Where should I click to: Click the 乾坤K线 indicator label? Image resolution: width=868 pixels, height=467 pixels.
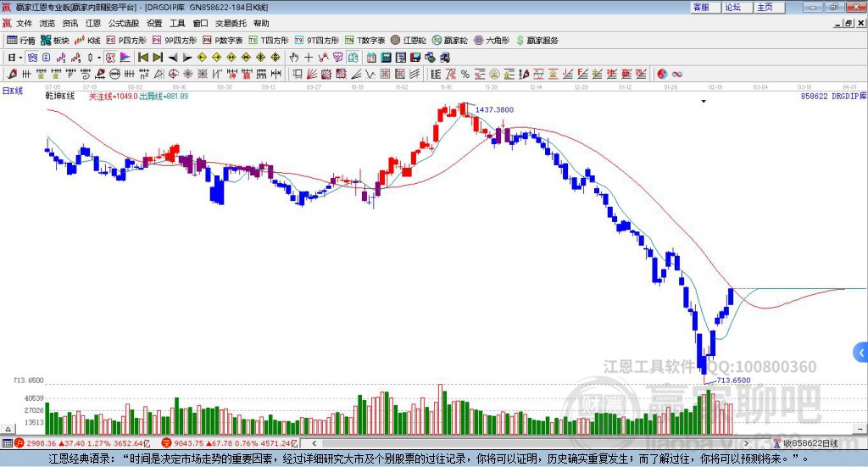(60, 97)
